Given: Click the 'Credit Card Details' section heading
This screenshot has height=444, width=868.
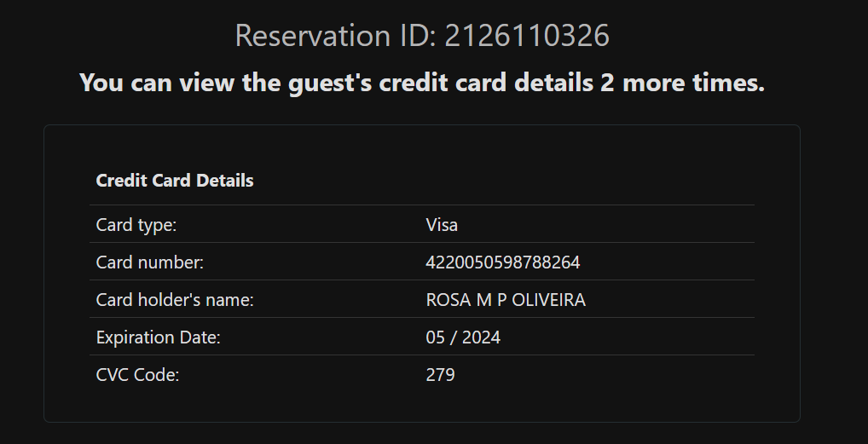Looking at the screenshot, I should [175, 181].
